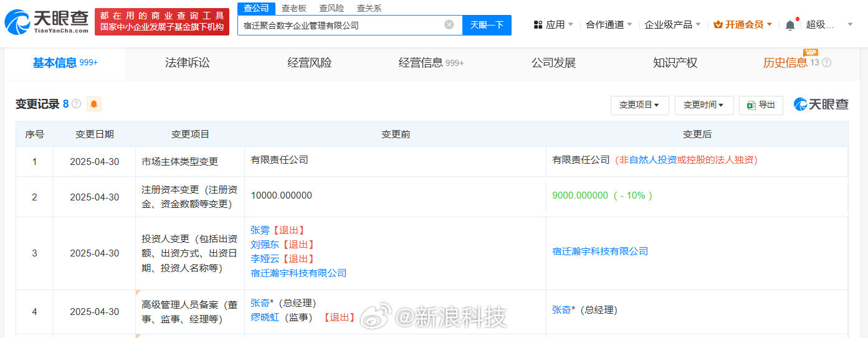Open the 变更时间 dropdown filter

(704, 105)
